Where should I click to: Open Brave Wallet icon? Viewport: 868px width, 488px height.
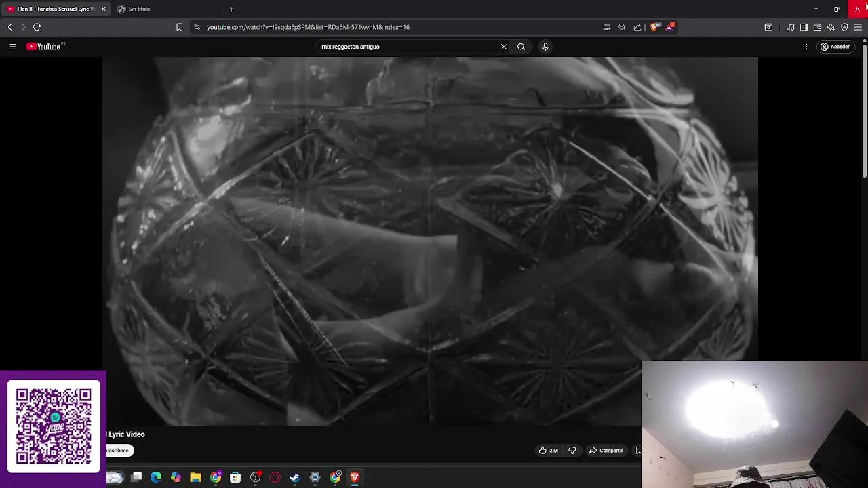point(817,27)
